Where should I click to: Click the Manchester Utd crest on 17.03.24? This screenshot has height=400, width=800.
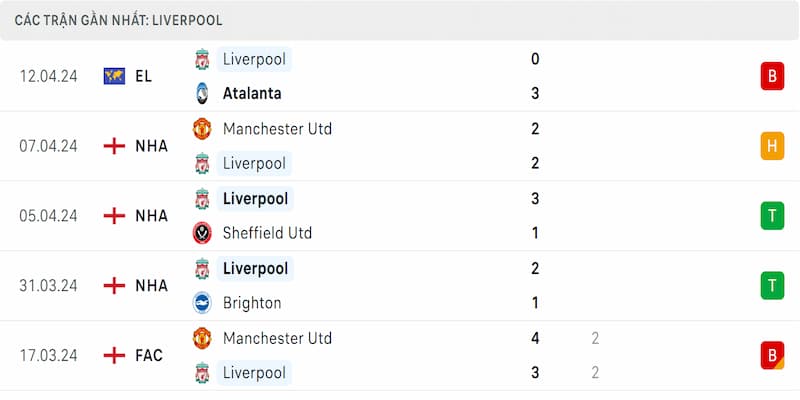(202, 338)
